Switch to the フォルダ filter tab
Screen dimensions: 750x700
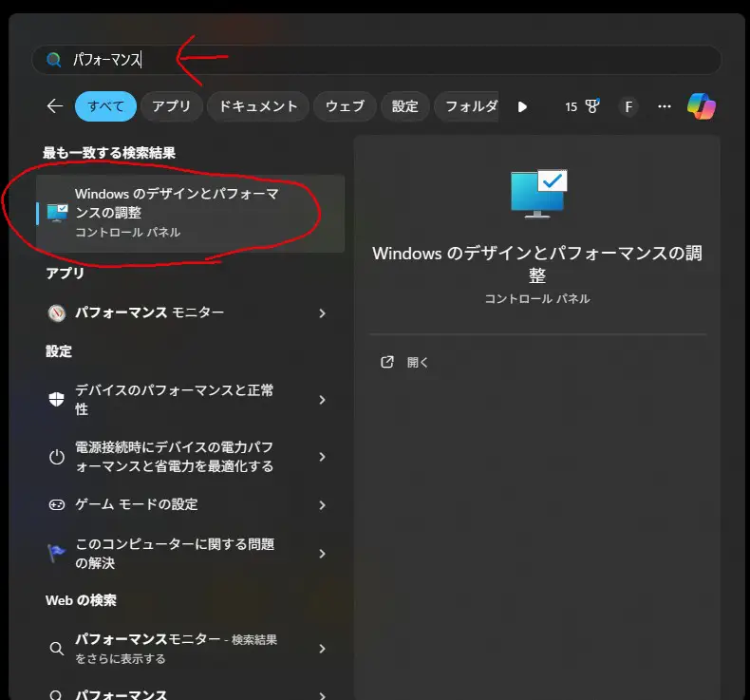[466, 106]
